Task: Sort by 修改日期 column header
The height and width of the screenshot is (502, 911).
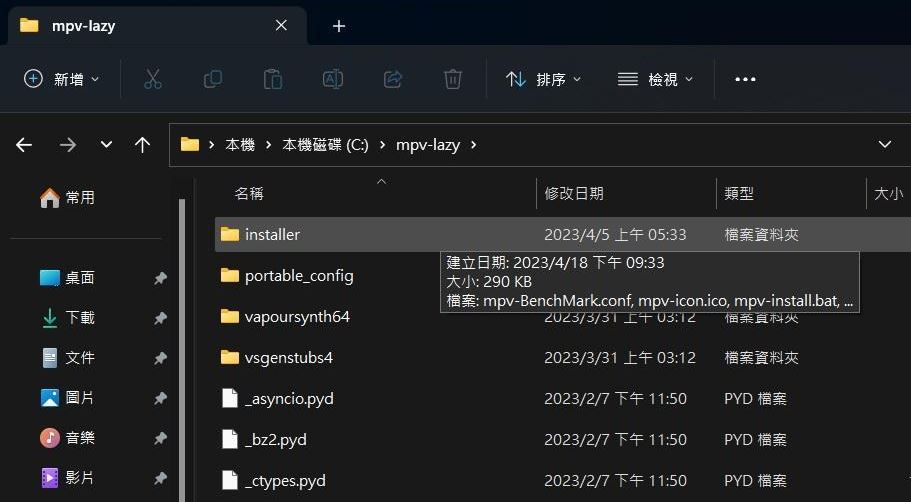Action: pyautogui.click(x=574, y=193)
